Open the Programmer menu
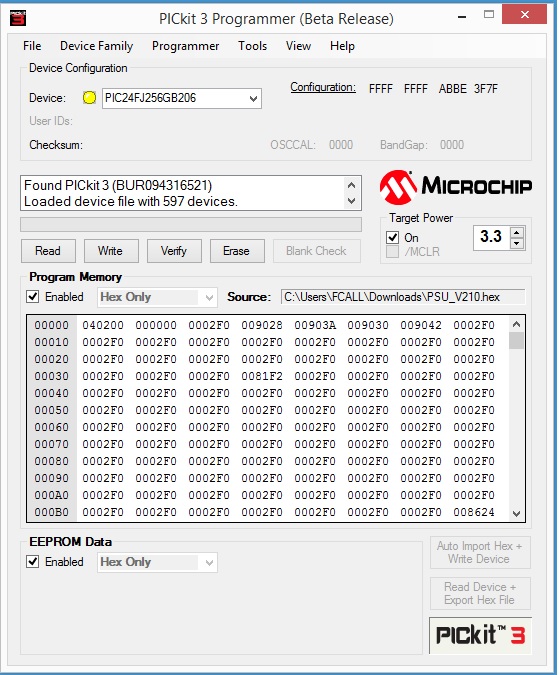Image resolution: width=560 pixels, height=675 pixels. click(186, 46)
